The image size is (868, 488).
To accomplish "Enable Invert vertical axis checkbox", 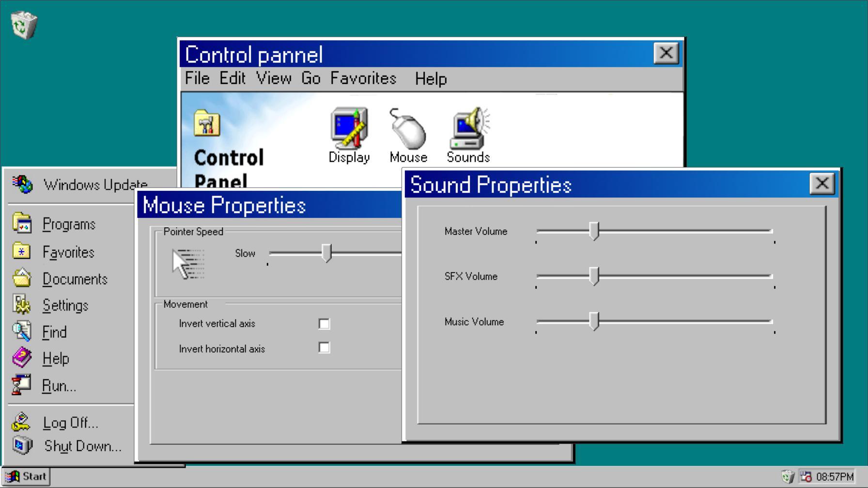I will pyautogui.click(x=324, y=324).
